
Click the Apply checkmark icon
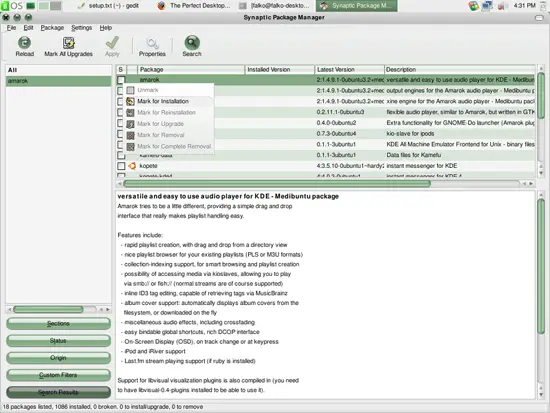112,43
